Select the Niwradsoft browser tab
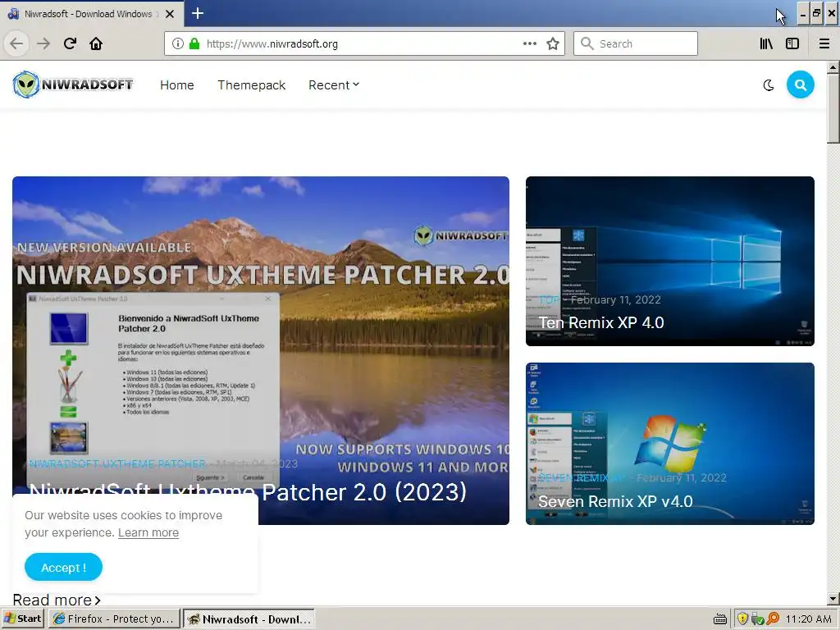Viewport: 840px width, 630px height. click(x=92, y=14)
